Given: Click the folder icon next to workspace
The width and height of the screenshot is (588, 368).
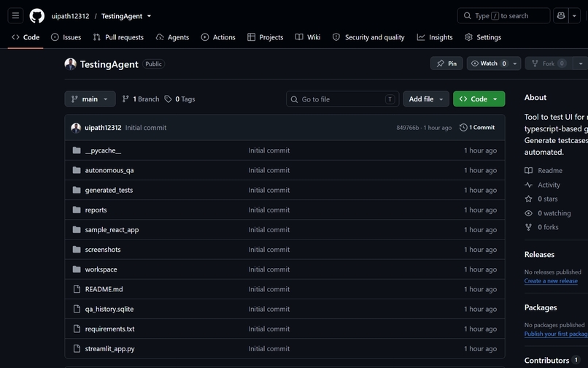Looking at the screenshot, I should (x=77, y=269).
